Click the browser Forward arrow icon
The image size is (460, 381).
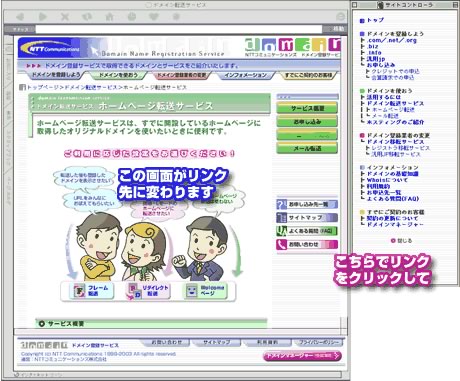click(43, 16)
